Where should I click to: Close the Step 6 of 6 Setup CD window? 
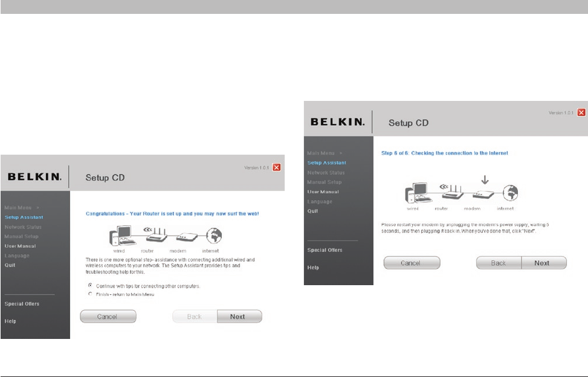[581, 112]
